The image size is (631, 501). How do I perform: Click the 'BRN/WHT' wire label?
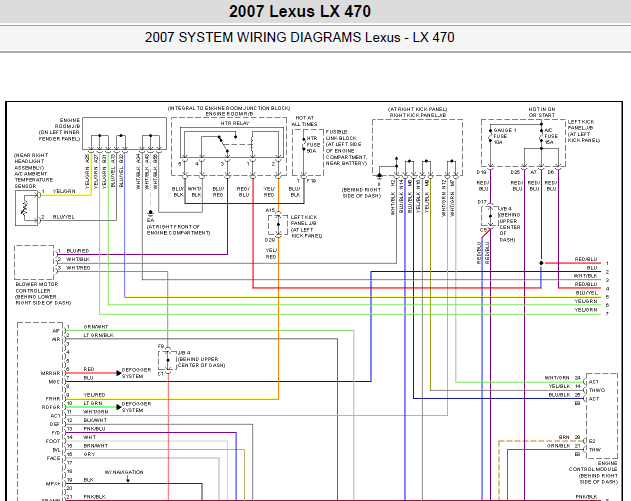tap(95, 446)
